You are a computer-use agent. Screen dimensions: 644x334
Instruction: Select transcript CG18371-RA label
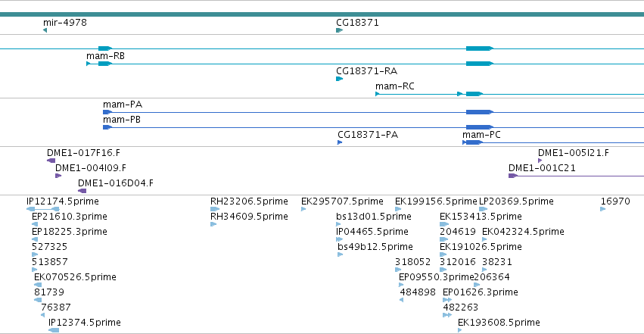tap(366, 71)
